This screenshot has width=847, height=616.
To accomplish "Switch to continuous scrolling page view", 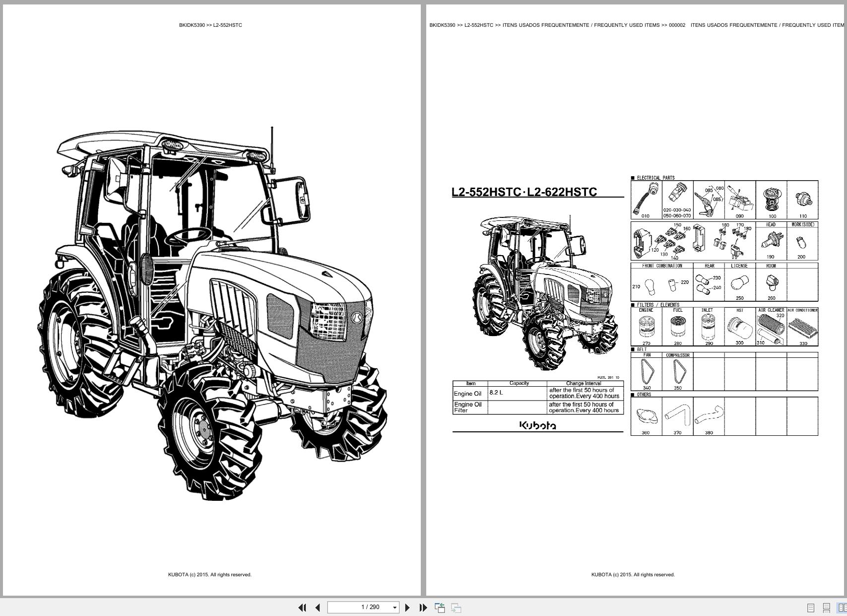I will click(826, 608).
